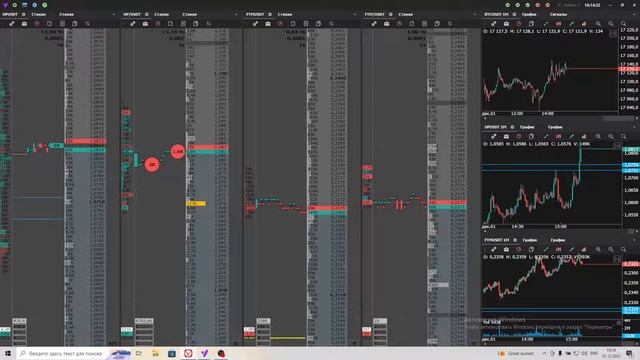Click red 1,6K trade cluster circle
The height and width of the screenshot is (360, 640).
coord(178,151)
